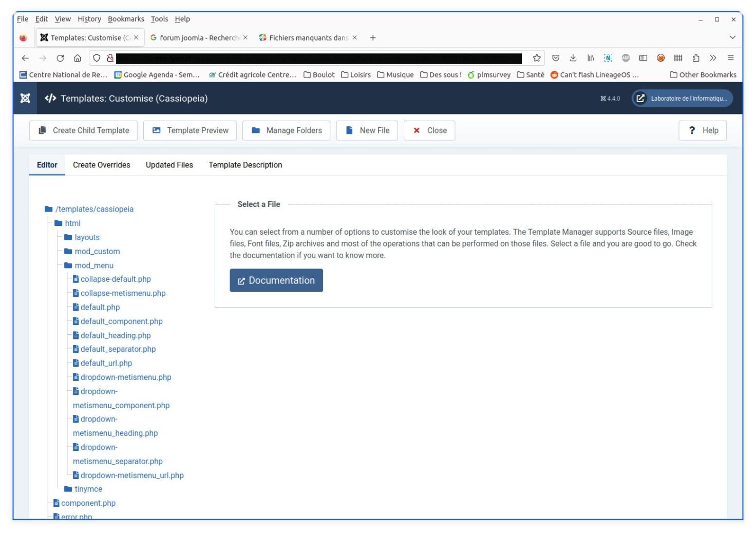
Task: Click tinymce folder icon
Action: coord(68,489)
